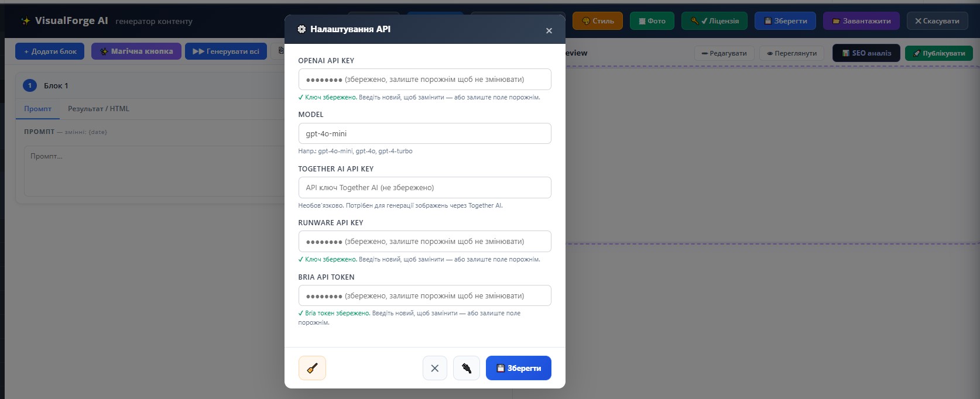Focus the Runware API Key field
The width and height of the screenshot is (980, 399).
coord(425,242)
